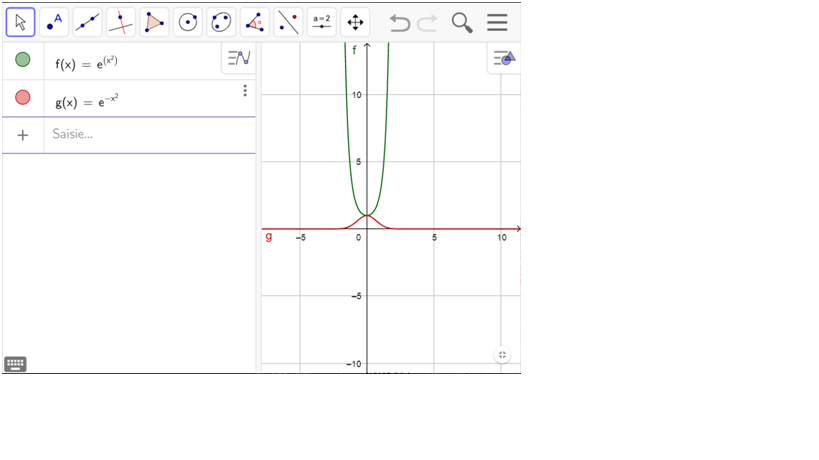Screen dimensions: 819x460
Task: Select the Slider a=2 tool
Action: (321, 22)
